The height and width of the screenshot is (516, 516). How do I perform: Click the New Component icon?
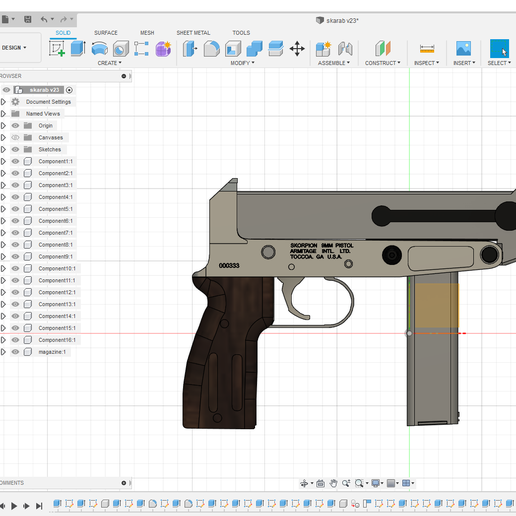click(323, 49)
